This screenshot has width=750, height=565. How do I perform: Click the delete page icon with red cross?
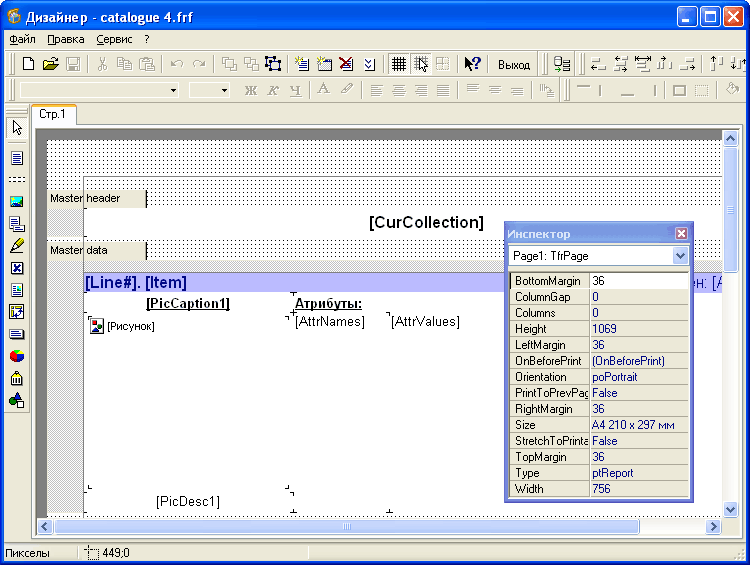tap(346, 64)
